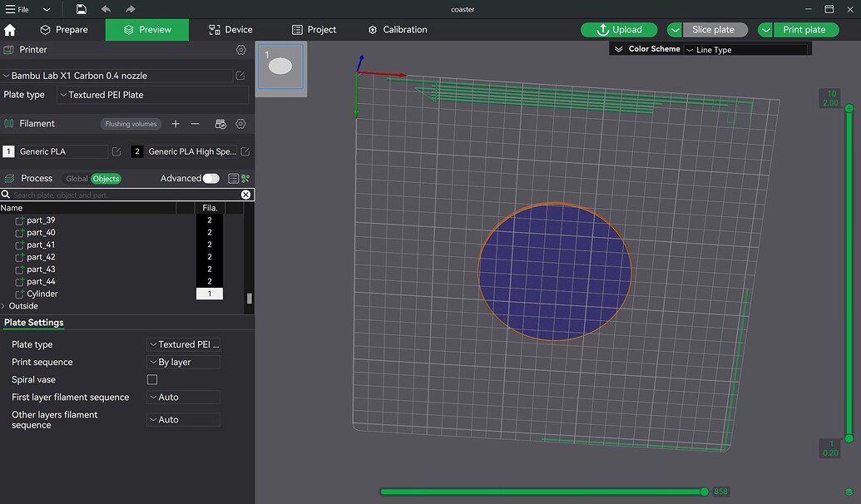The height and width of the screenshot is (504, 861).
Task: Redo the last action
Action: (130, 9)
